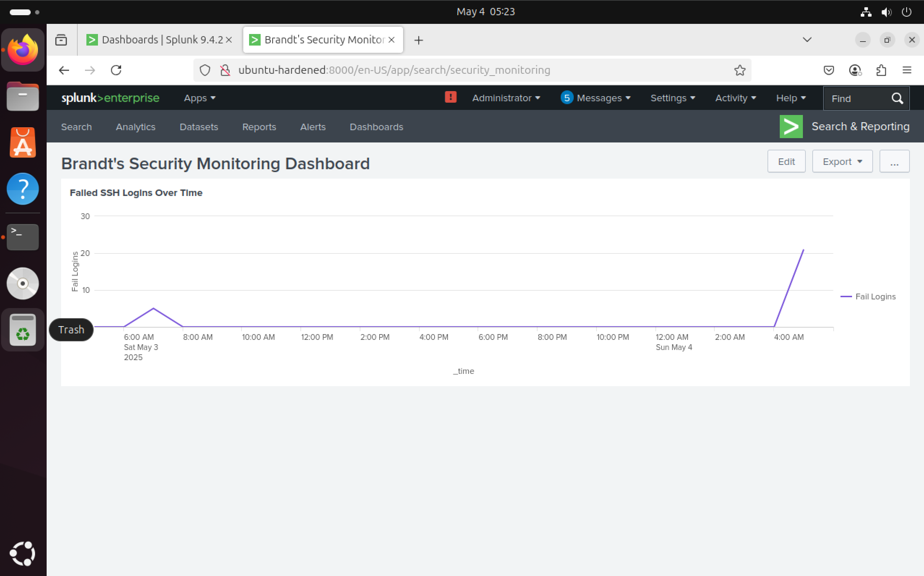Open the ellipsis more actions button
This screenshot has width=924, height=576.
[894, 162]
